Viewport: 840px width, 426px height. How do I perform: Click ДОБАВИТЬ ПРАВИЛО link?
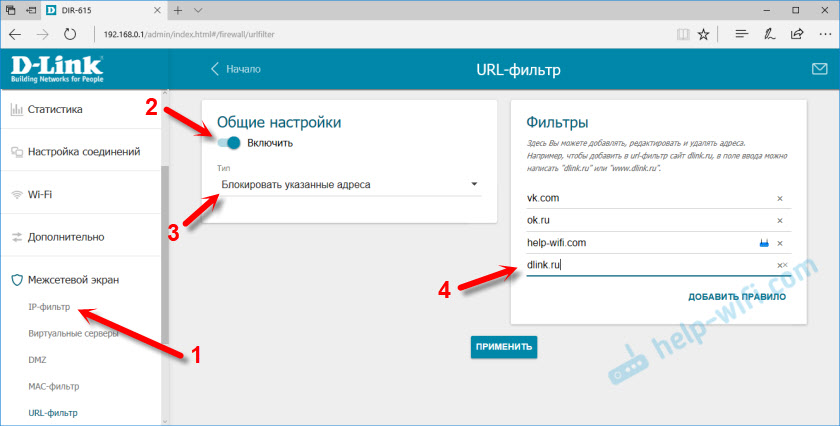[737, 297]
